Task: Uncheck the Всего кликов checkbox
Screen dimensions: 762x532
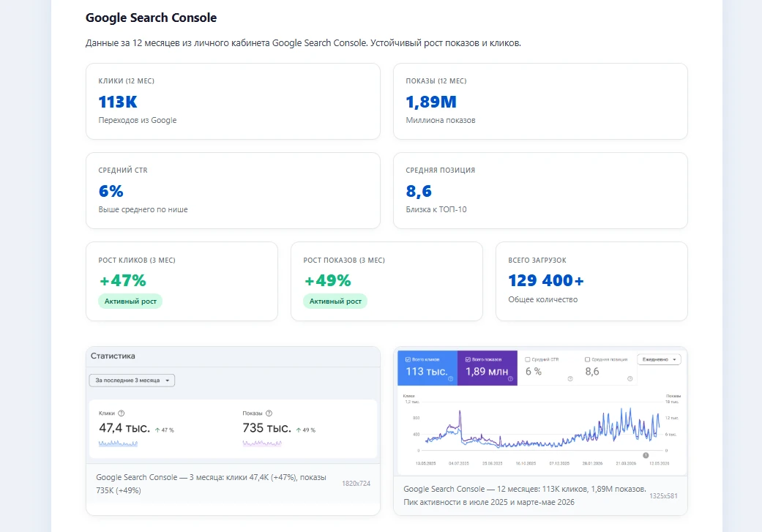Action: [408, 359]
